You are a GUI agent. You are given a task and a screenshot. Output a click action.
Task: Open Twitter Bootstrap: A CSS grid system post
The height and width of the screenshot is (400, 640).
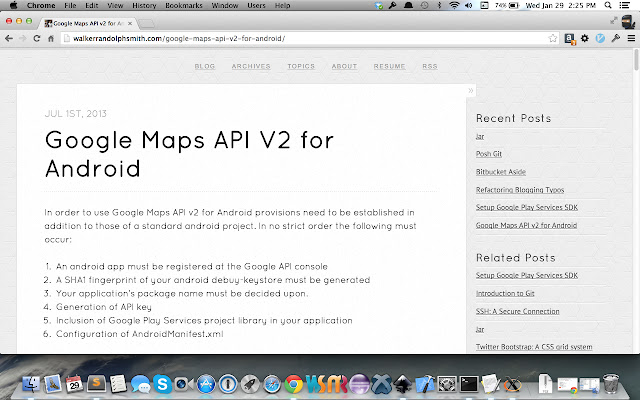[534, 347]
